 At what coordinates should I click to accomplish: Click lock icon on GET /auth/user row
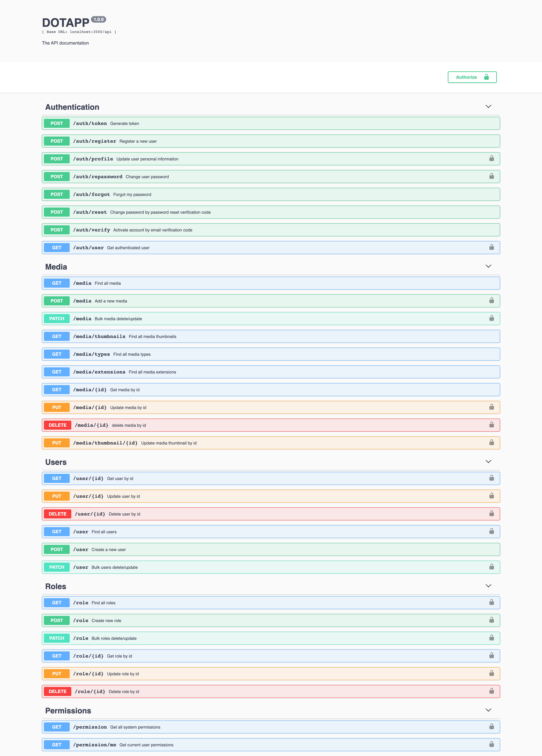click(491, 247)
